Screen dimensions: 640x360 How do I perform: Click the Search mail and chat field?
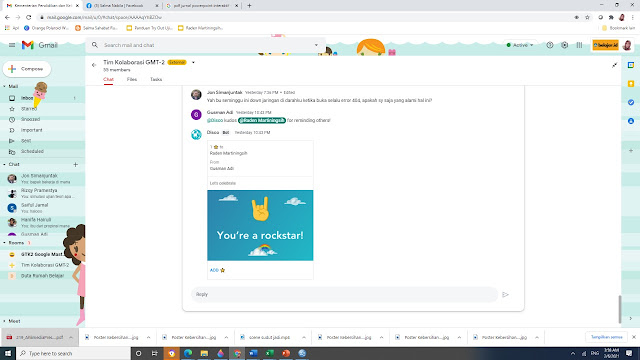point(206,45)
